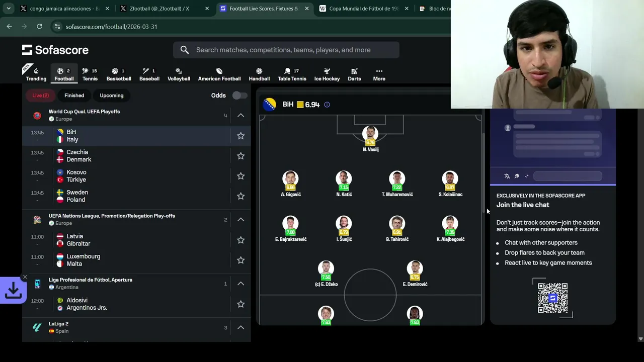Open the More sports menu
644x362 pixels.
coord(379,74)
